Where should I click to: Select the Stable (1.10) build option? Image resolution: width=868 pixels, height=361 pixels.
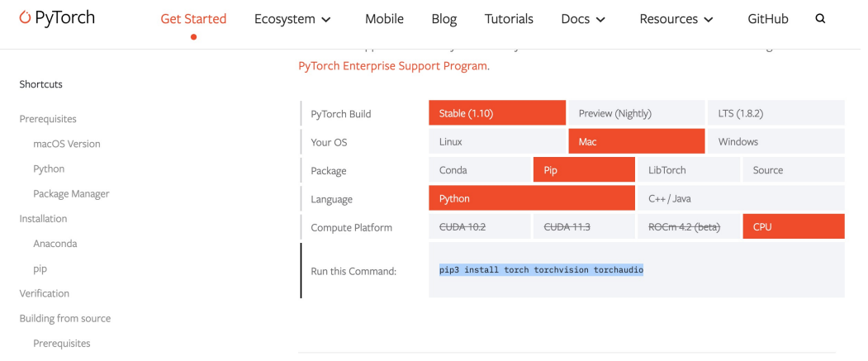(x=497, y=113)
